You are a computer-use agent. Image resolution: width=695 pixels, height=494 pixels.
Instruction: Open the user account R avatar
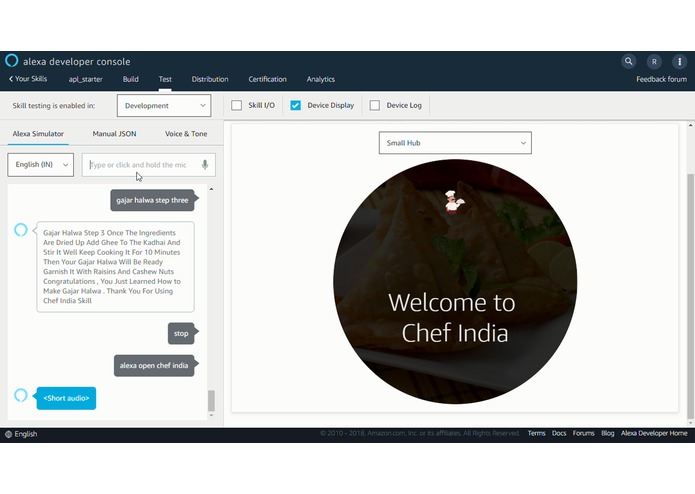pyautogui.click(x=654, y=62)
